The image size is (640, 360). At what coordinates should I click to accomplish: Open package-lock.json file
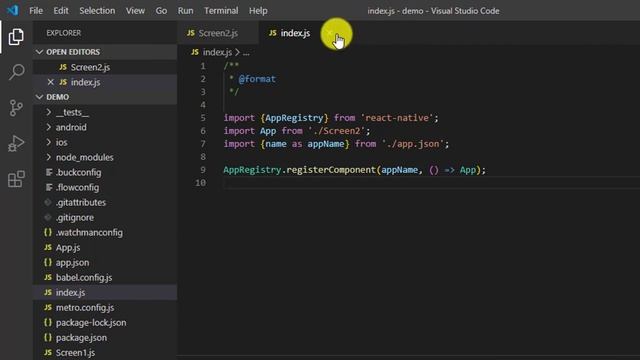(105, 322)
